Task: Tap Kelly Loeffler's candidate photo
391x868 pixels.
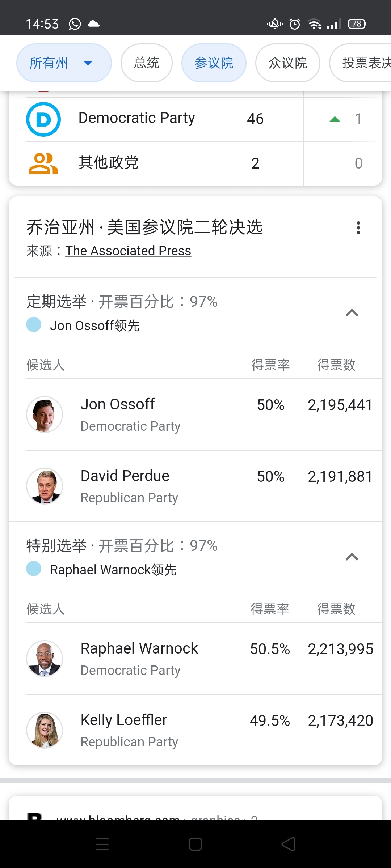Action: (x=45, y=730)
